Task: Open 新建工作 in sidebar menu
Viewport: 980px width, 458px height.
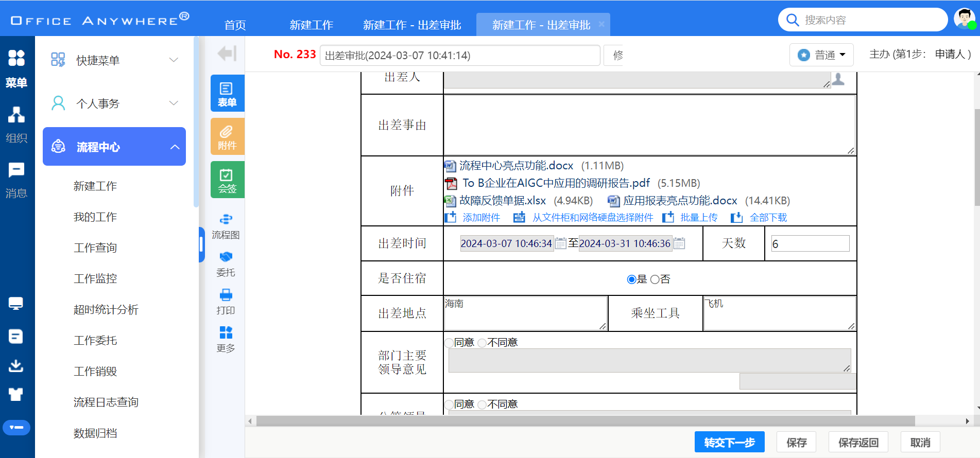Action: click(x=95, y=186)
